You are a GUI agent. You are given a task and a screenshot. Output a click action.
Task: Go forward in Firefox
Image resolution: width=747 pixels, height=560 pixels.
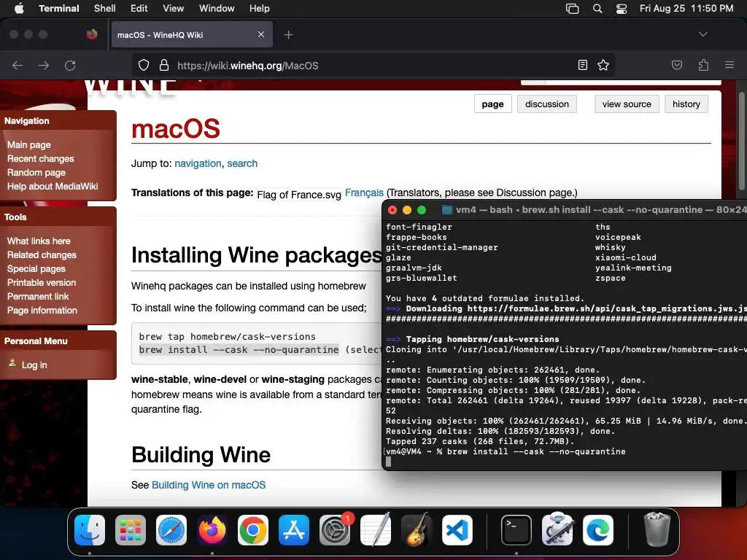(44, 65)
